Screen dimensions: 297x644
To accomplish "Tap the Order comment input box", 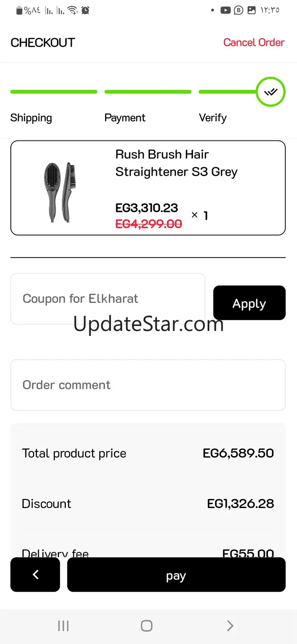I will [148, 385].
